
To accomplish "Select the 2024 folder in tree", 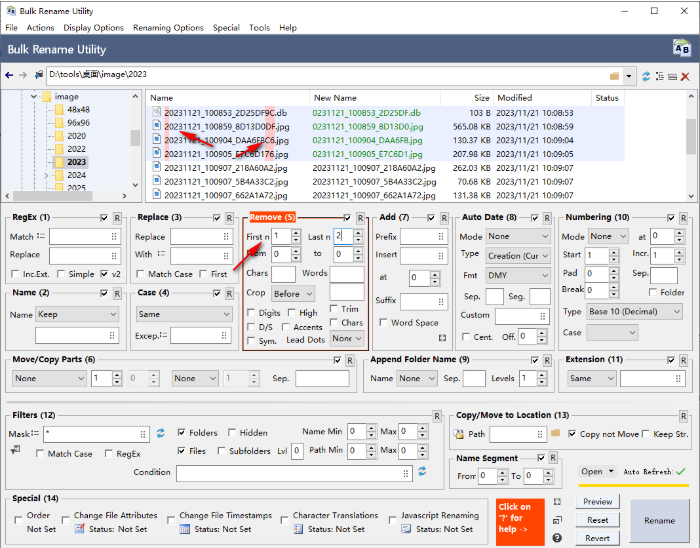I will pyautogui.click(x=76, y=175).
